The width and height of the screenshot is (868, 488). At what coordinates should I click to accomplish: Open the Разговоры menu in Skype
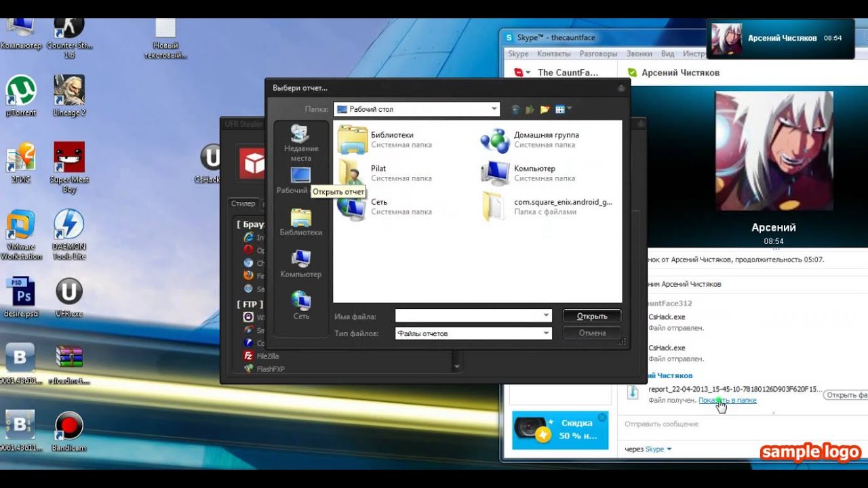pos(598,54)
